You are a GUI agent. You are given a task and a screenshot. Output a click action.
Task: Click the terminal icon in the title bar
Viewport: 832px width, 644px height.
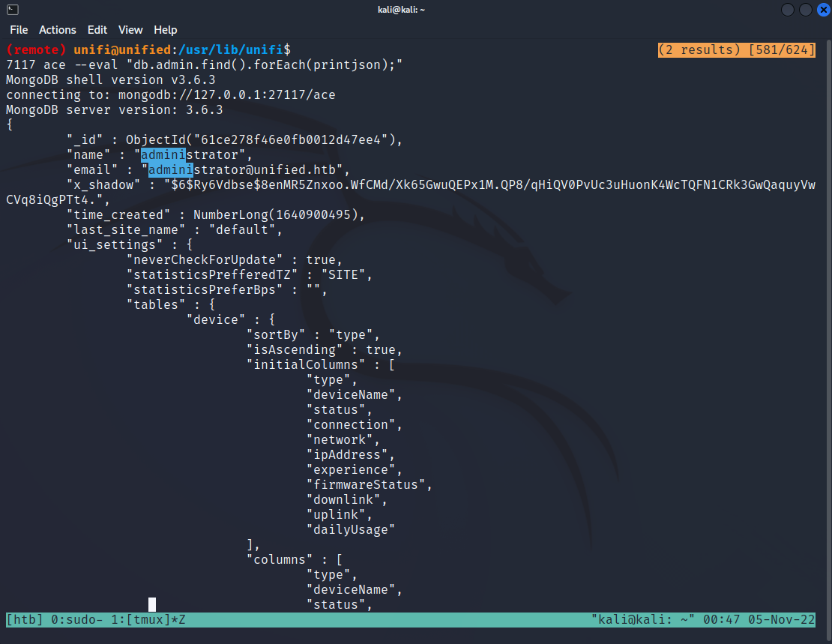pos(13,10)
